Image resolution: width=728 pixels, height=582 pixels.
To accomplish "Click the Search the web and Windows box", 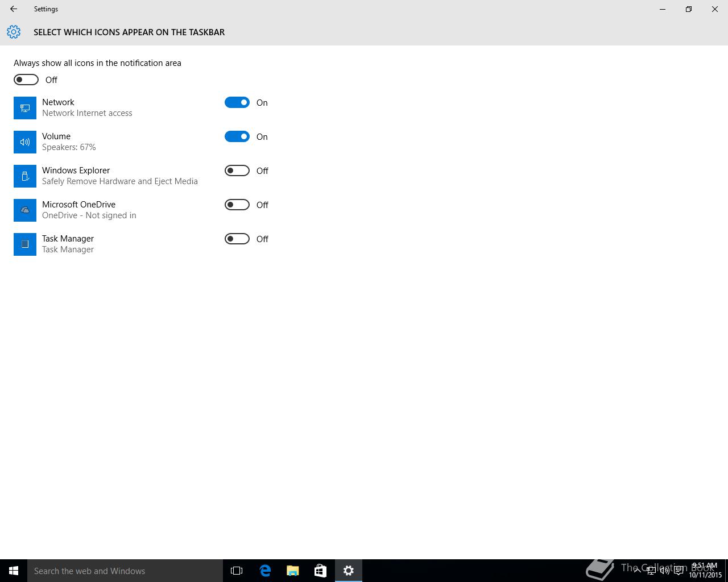I will click(125, 571).
